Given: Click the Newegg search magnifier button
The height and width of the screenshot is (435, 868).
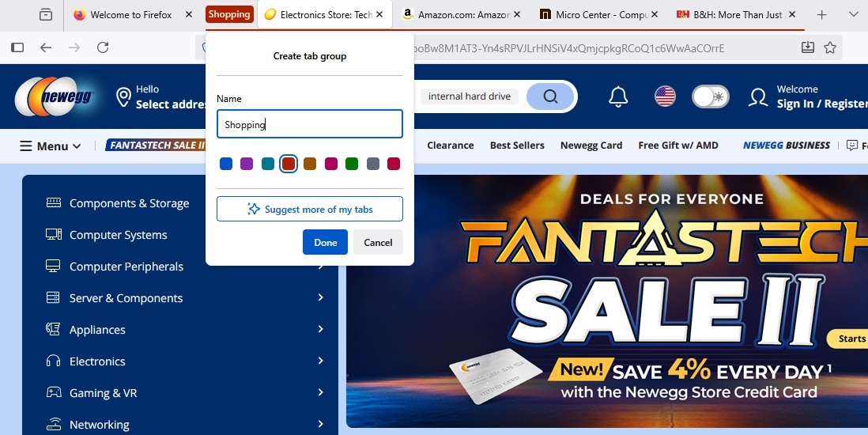Looking at the screenshot, I should tap(550, 96).
